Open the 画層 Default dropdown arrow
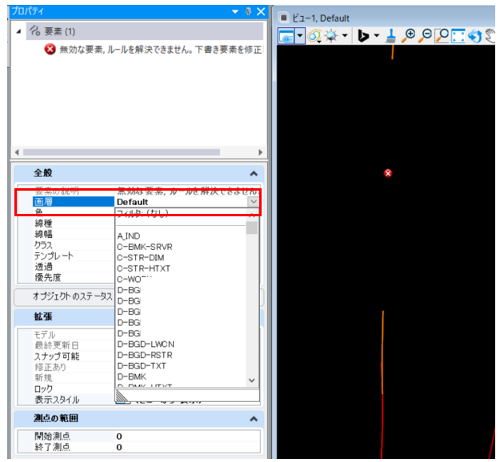 tap(253, 201)
